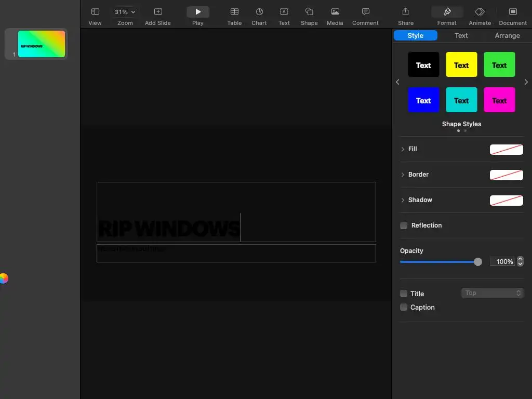
Task: Expand the Shadow section
Action: (403, 200)
